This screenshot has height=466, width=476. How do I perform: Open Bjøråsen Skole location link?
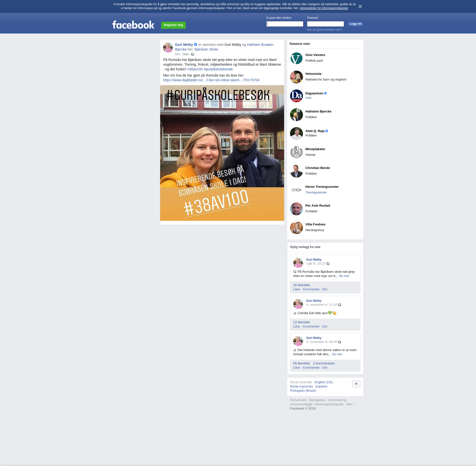[206, 49]
